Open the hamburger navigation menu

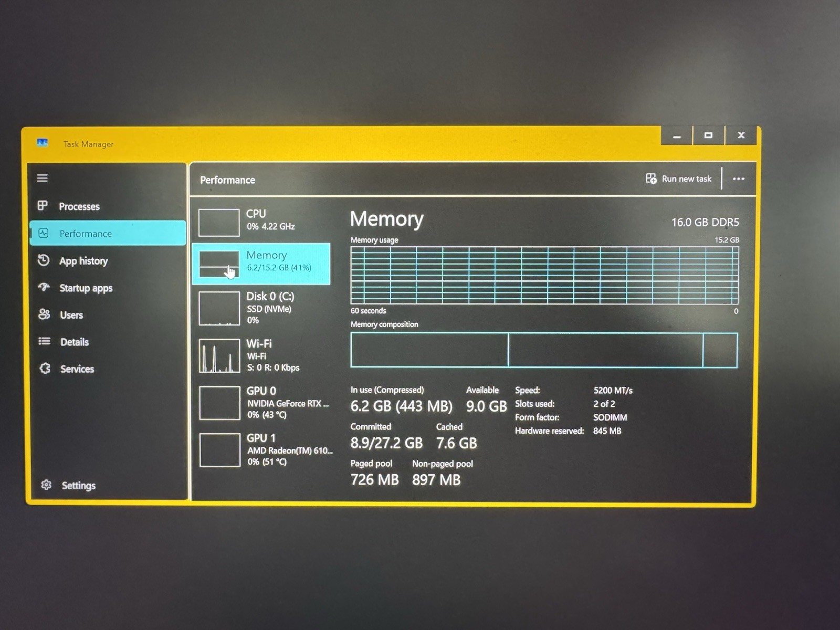pyautogui.click(x=43, y=178)
